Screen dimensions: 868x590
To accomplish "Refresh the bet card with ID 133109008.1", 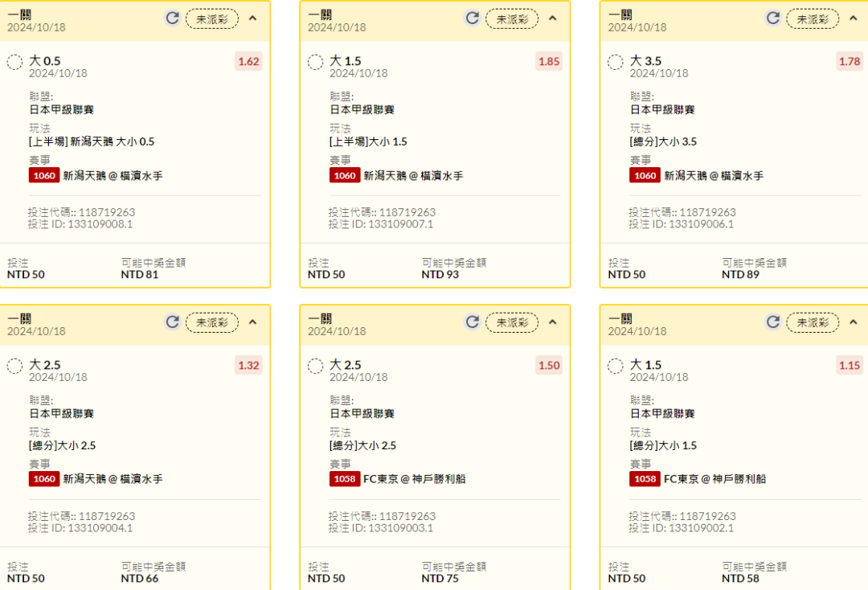I will coord(173,18).
